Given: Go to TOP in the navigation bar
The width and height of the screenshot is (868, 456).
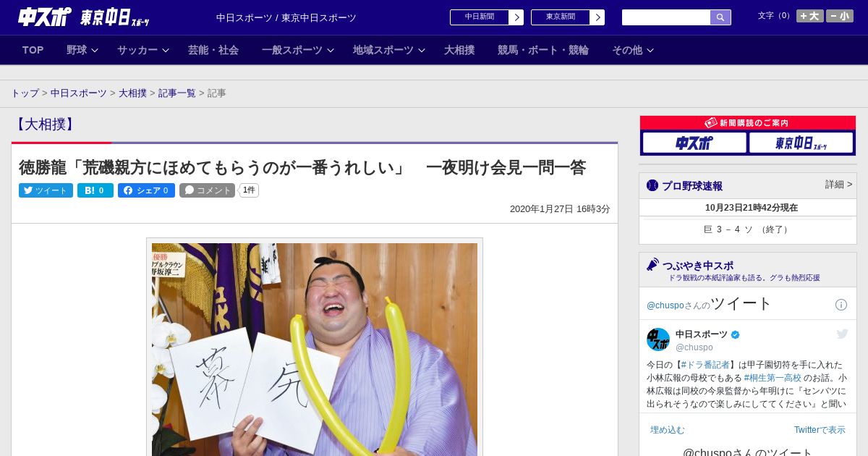Looking at the screenshot, I should 33,50.
